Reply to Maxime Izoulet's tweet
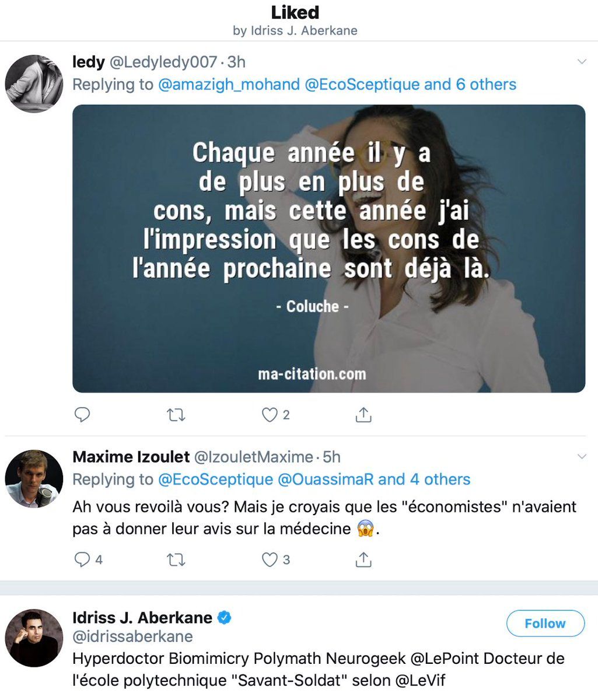598x700 pixels. click(x=82, y=559)
